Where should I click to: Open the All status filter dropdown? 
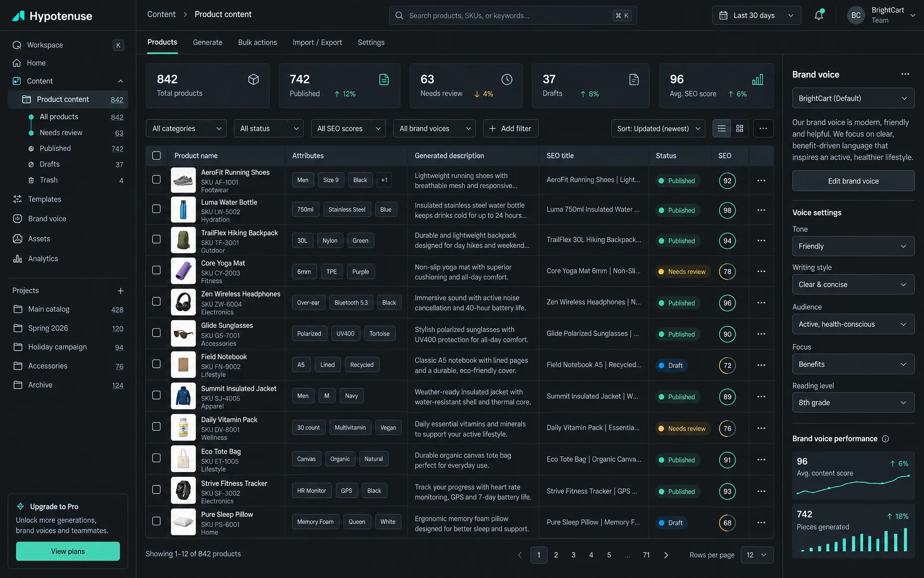[268, 128]
